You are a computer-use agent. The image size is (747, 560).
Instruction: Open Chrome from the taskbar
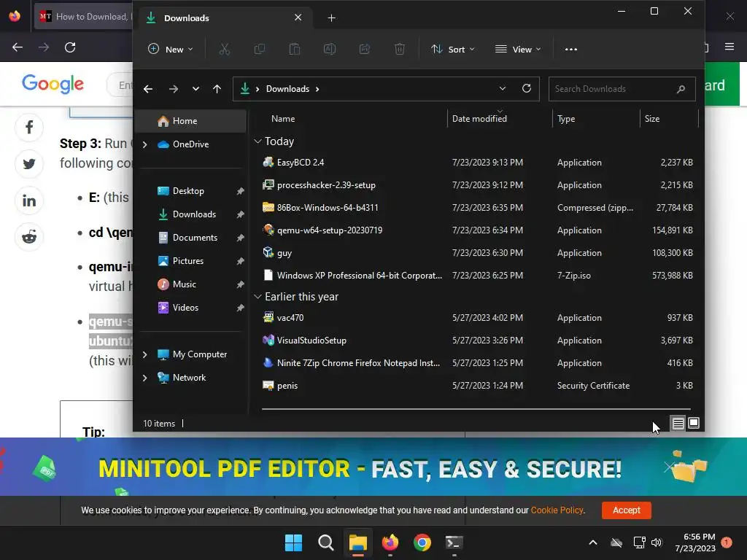click(x=422, y=542)
